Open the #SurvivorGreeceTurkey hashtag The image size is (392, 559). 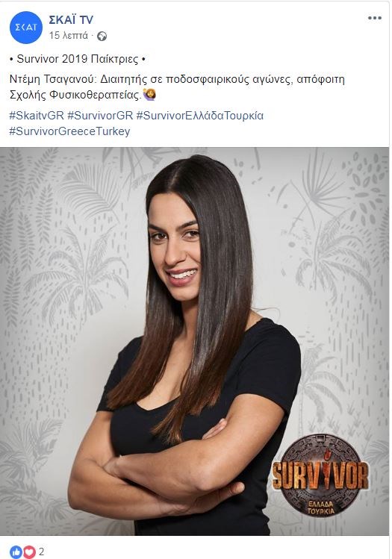point(69,131)
